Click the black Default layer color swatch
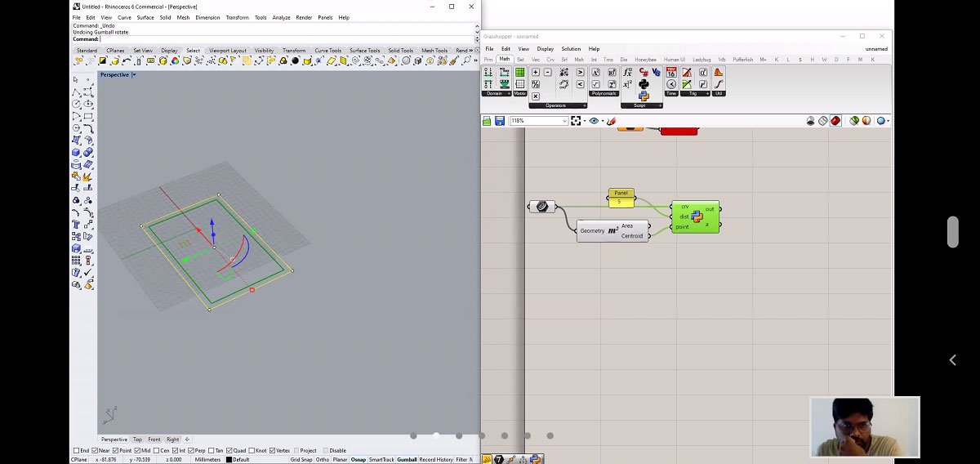Screen dimensions: 980x464 point(229,460)
